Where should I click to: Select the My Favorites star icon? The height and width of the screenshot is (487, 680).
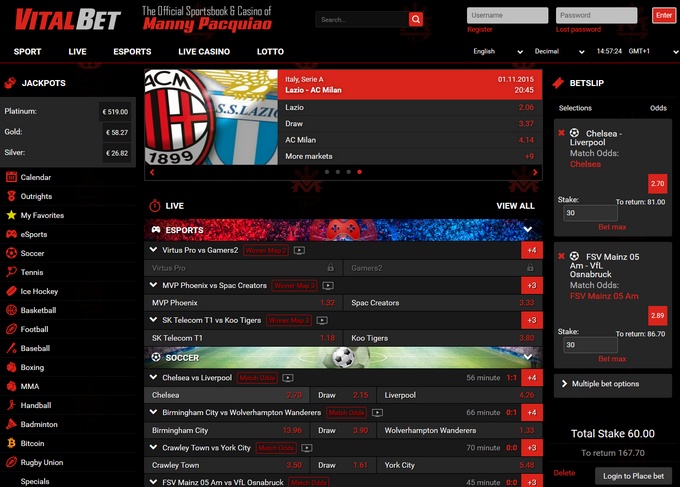click(x=11, y=215)
